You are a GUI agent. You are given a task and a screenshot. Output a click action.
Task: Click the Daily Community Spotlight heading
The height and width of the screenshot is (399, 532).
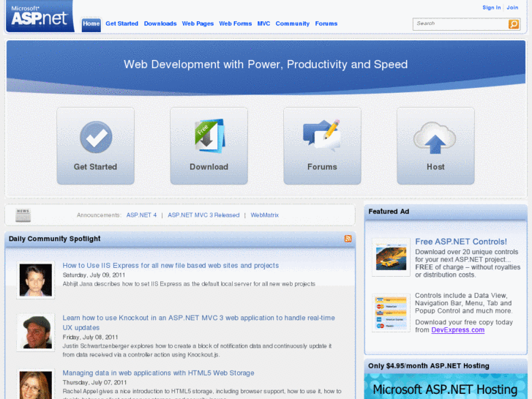click(55, 239)
